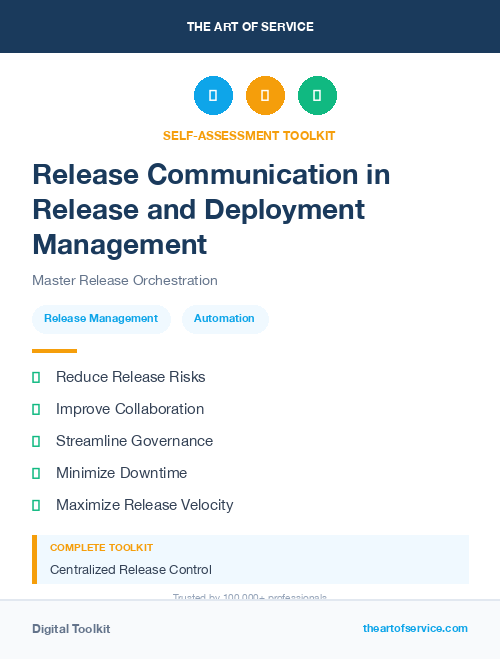This screenshot has height=659, width=500.
Task: Click the Master Release Orchestration subtitle
Action: (x=125, y=280)
